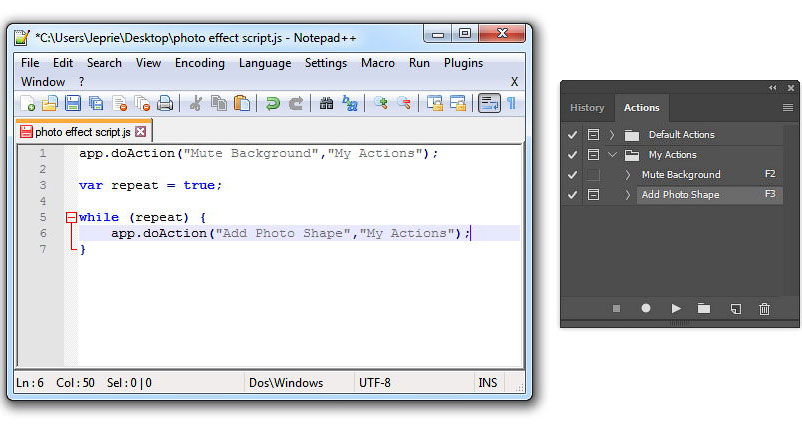Click the Print icon in Notepad++ toolbar
The width and height of the screenshot is (802, 433).
tap(165, 103)
